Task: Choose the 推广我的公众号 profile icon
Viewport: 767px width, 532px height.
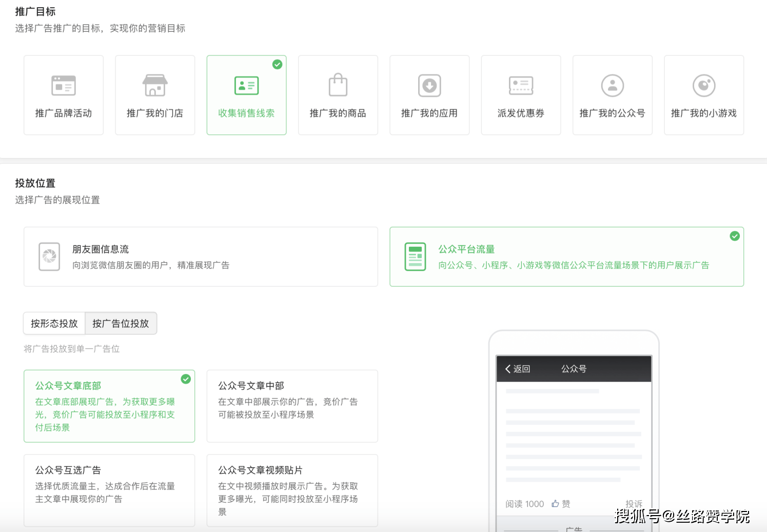Action: click(613, 86)
